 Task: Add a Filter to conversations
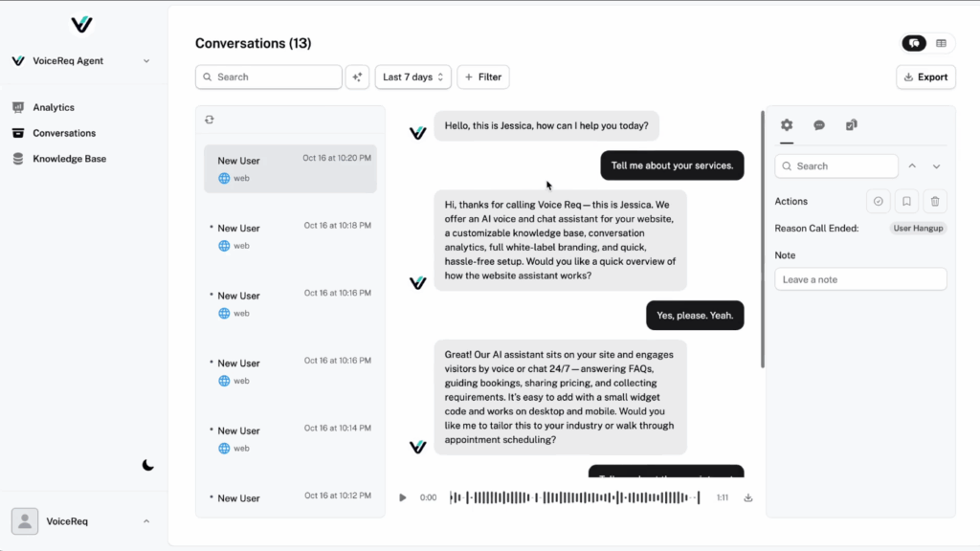[483, 77]
